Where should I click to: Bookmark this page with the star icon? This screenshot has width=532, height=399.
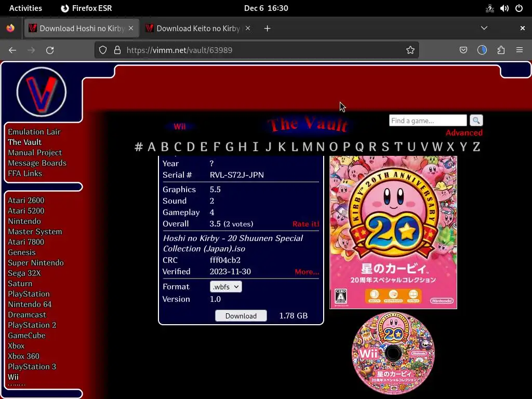[x=410, y=50]
